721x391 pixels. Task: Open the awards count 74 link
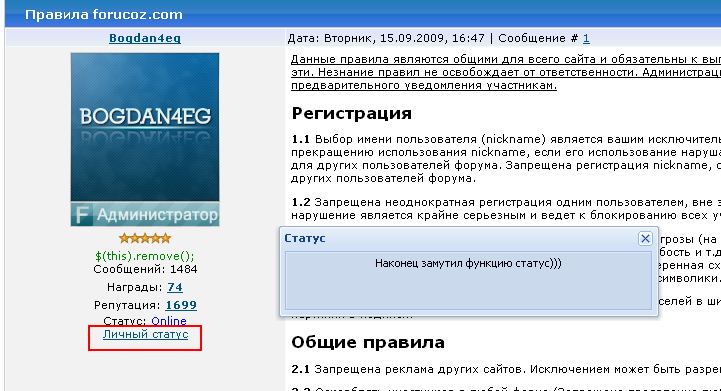(x=175, y=287)
